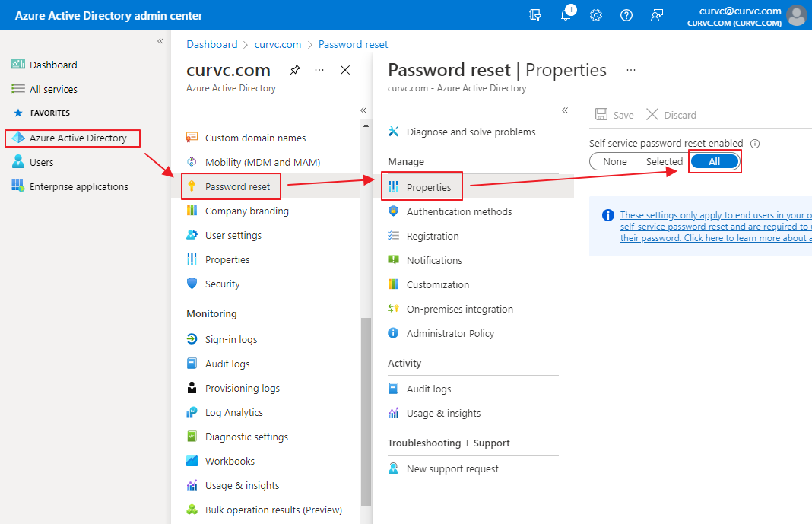Open more options ellipsis beside Password reset title
Viewport: 812px width, 524px height.
[631, 70]
